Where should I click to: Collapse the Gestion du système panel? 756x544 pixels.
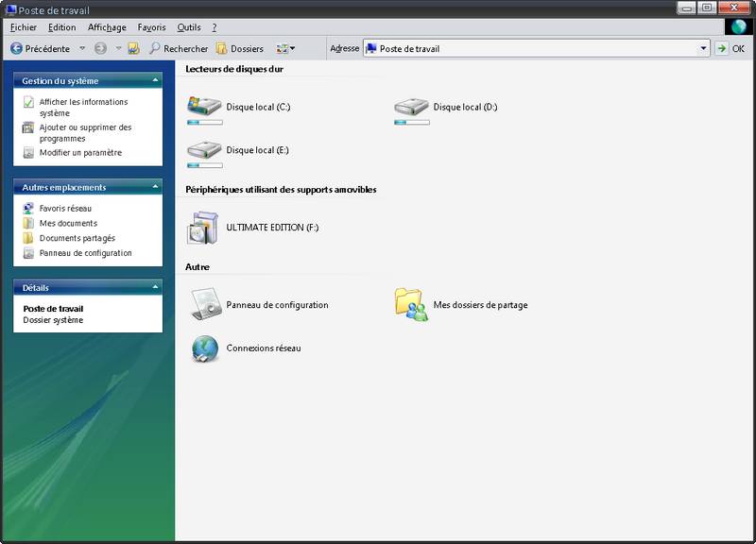[155, 80]
